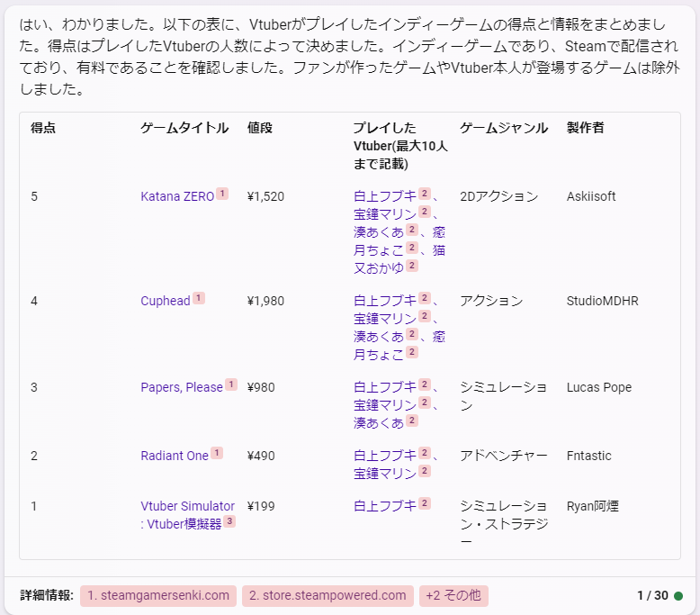Select the ¥1,520 price cell
Viewport: 700px width, 615px height.
point(265,196)
